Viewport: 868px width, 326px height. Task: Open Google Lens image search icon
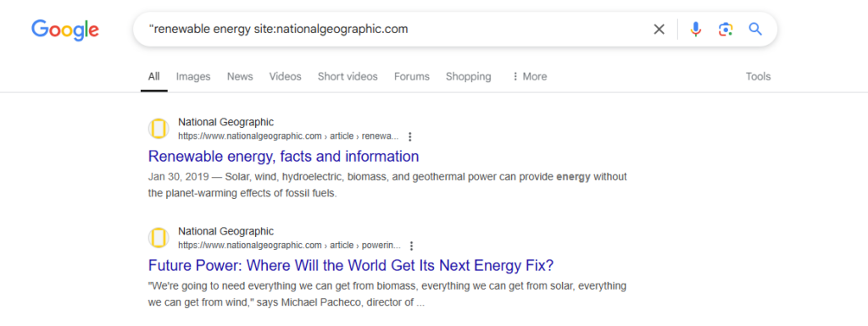pyautogui.click(x=726, y=30)
